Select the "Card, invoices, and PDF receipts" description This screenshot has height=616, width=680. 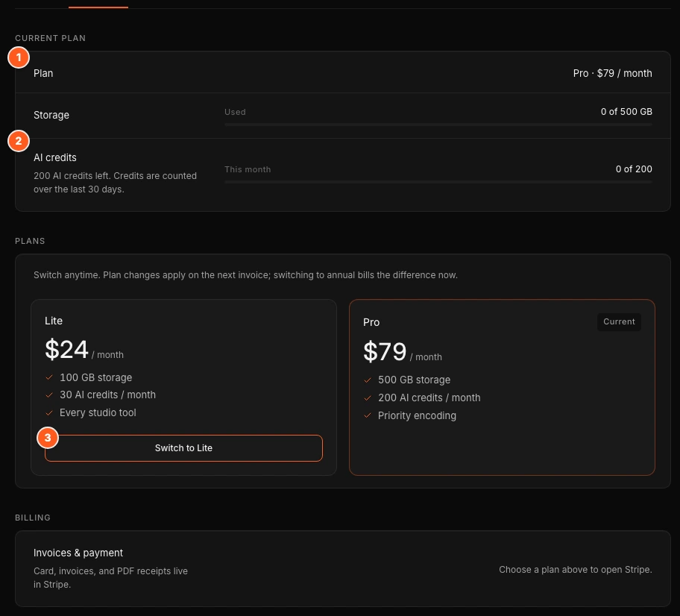110,578
